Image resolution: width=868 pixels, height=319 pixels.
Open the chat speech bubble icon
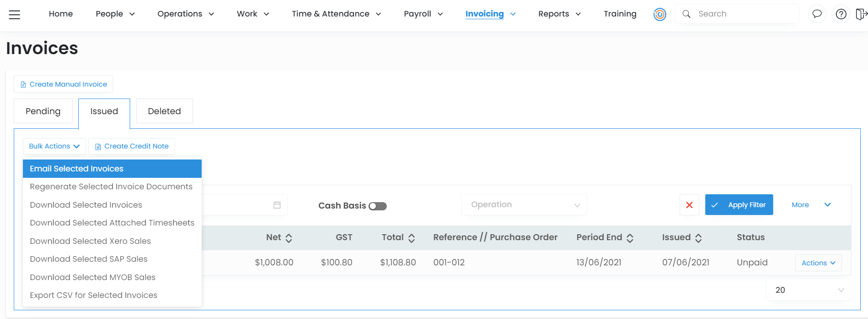click(x=817, y=14)
